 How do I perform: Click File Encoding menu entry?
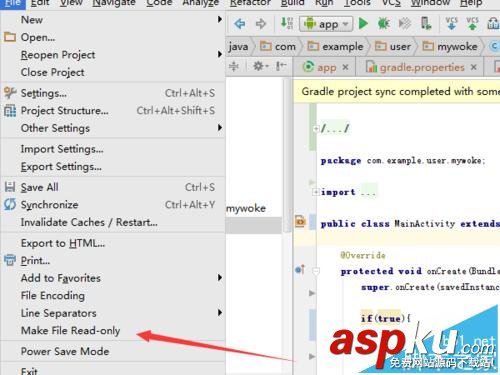click(113, 295)
